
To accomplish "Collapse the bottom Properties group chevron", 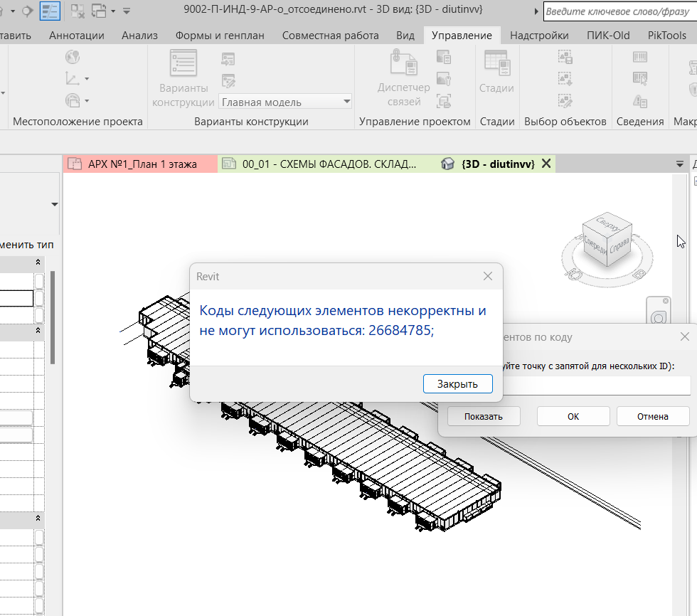I will (x=38, y=519).
